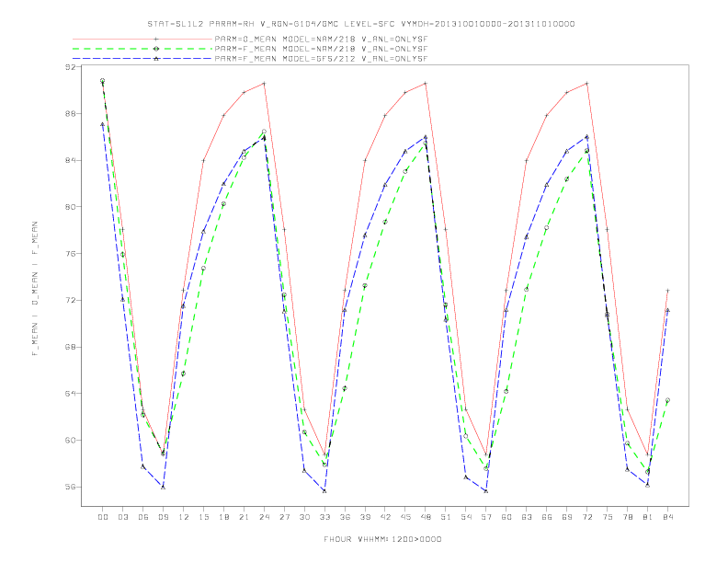Click x-axis tick label 00
The width and height of the screenshot is (728, 563).
103,517
